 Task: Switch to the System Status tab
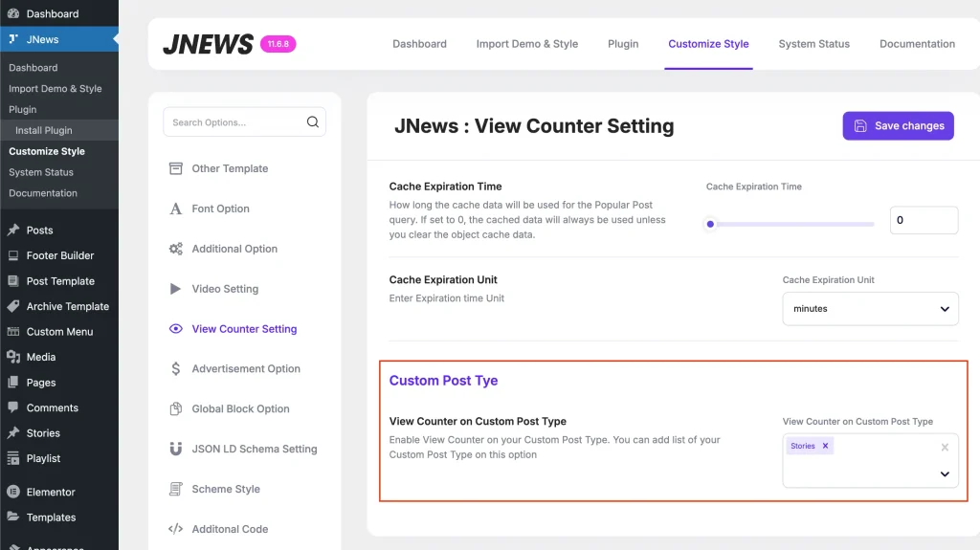[813, 44]
